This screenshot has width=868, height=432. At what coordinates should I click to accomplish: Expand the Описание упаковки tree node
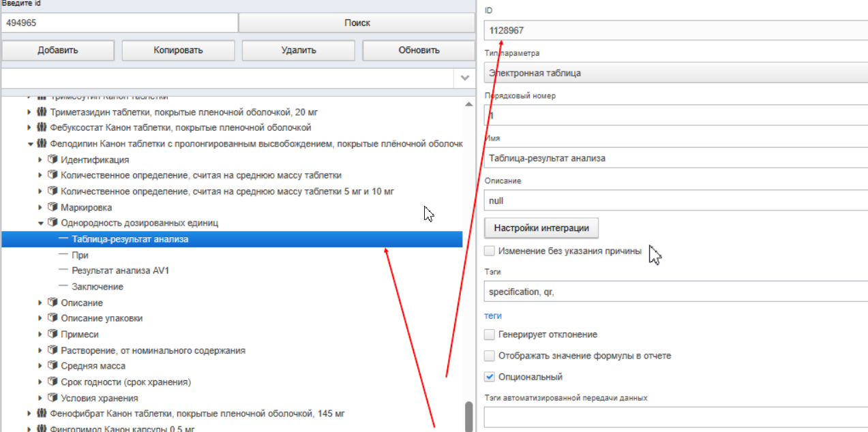40,318
